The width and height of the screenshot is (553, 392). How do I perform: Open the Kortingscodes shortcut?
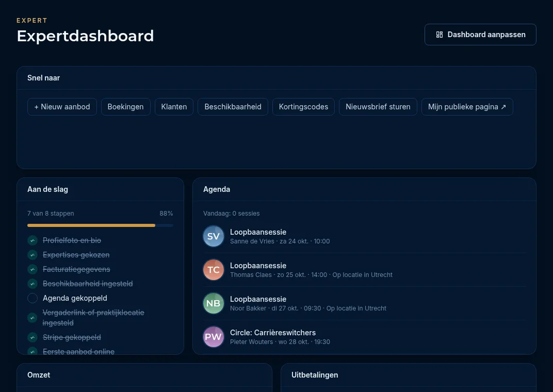tap(303, 107)
